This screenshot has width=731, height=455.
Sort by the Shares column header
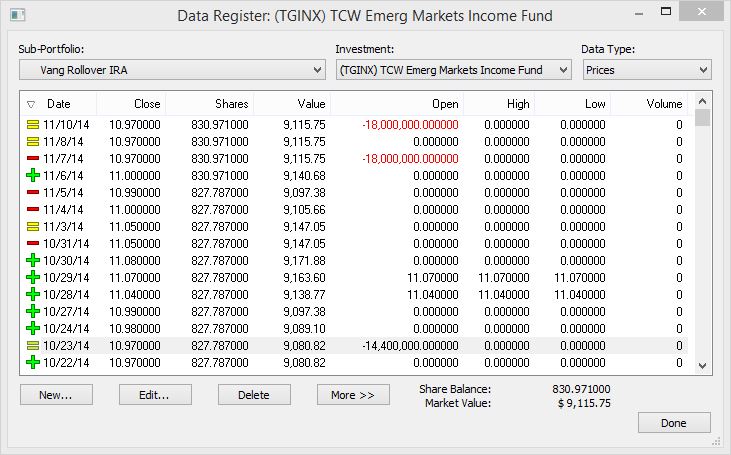[210, 104]
